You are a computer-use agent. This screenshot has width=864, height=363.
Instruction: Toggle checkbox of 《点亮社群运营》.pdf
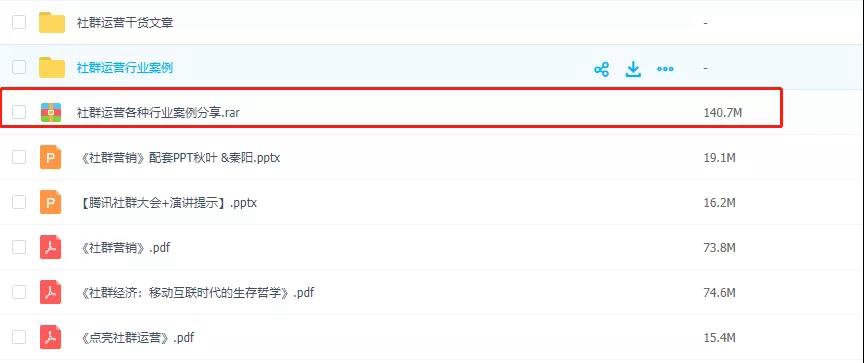click(x=19, y=337)
